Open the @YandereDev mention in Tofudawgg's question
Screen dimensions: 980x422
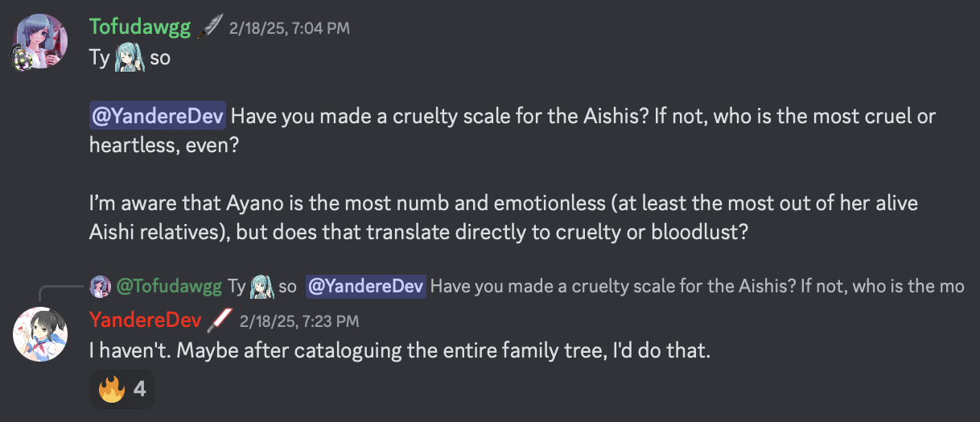coord(158,116)
